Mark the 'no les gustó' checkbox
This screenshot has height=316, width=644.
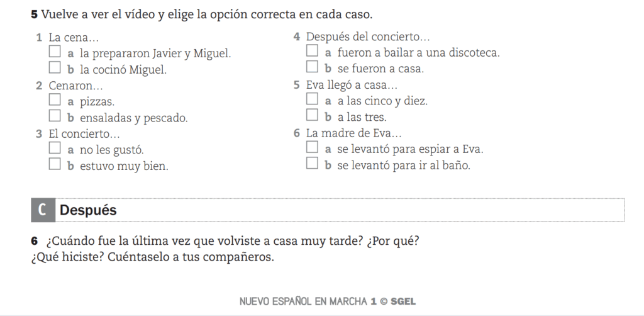pyautogui.click(x=55, y=147)
